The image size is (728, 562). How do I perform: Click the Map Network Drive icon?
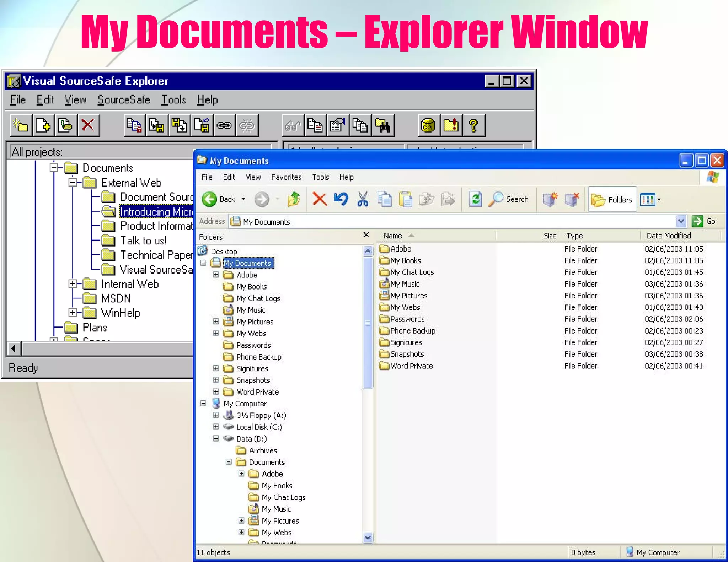point(550,199)
